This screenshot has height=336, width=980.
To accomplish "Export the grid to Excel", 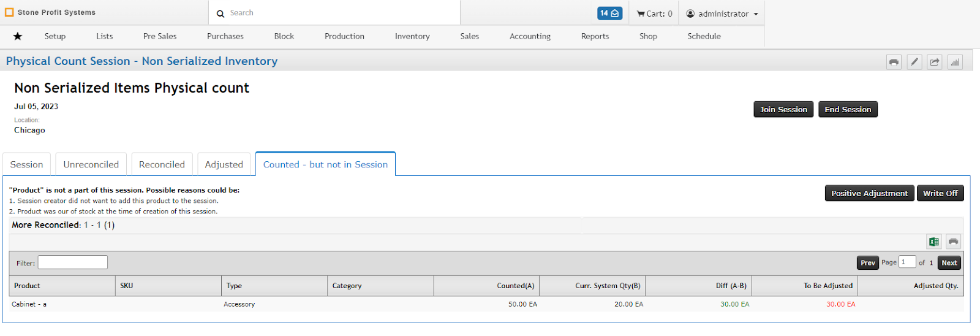I will pyautogui.click(x=934, y=242).
